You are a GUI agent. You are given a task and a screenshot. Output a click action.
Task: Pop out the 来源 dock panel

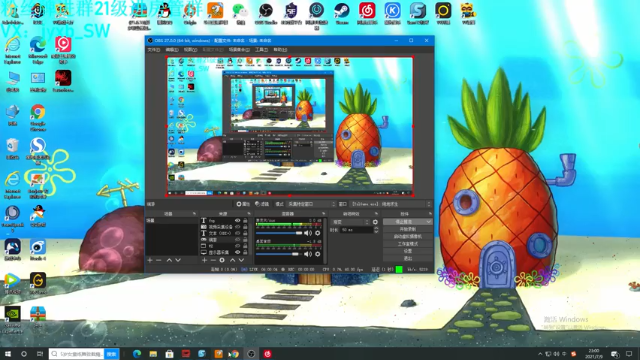point(249,213)
